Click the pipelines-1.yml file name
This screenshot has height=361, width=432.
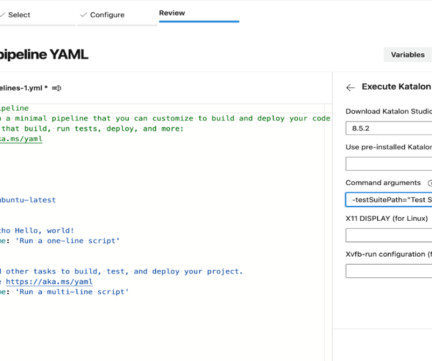pos(23,88)
